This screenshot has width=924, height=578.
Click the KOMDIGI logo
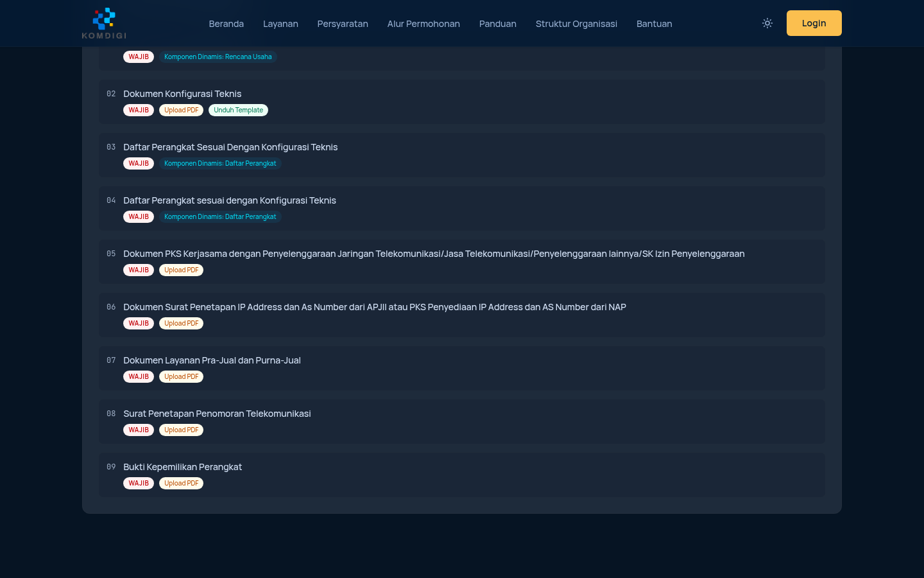point(104,23)
